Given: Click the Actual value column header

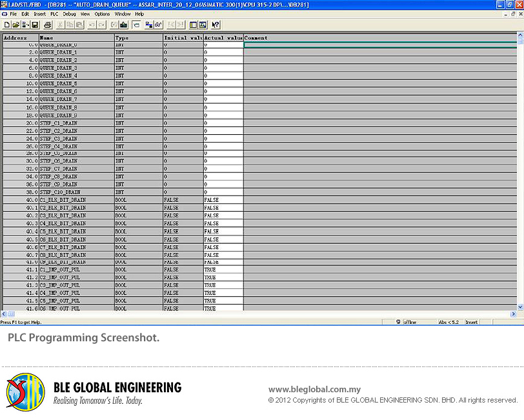Looking at the screenshot, I should pos(223,38).
